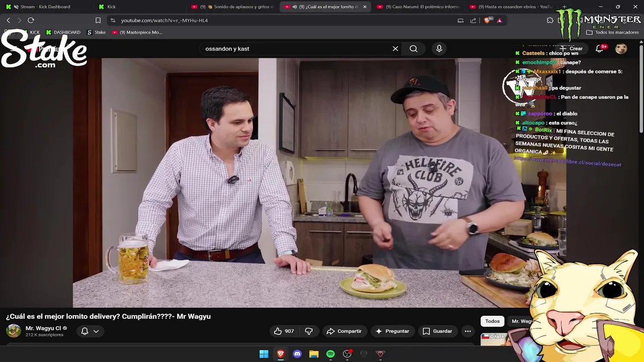Click chat username Casteels
Screen dimensions: 644x362
[533, 53]
